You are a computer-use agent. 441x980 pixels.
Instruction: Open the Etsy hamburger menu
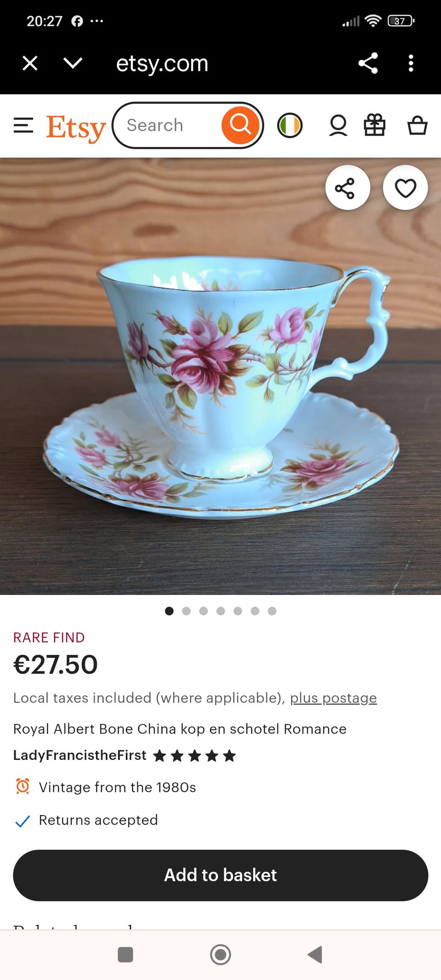click(x=23, y=125)
